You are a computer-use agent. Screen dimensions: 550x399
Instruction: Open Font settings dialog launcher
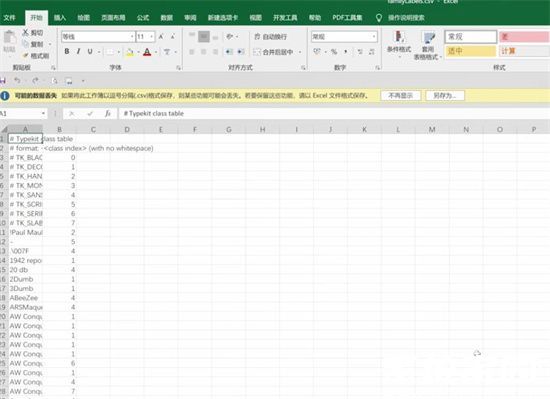tap(178, 67)
